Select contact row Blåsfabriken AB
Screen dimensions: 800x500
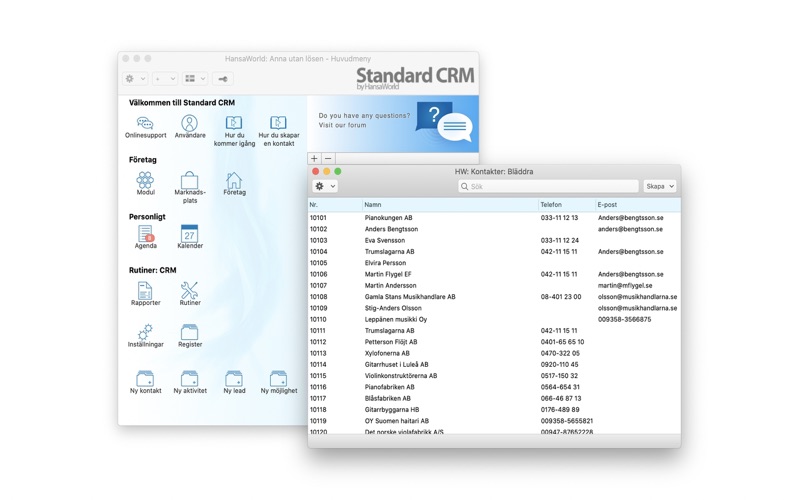[x=494, y=398]
